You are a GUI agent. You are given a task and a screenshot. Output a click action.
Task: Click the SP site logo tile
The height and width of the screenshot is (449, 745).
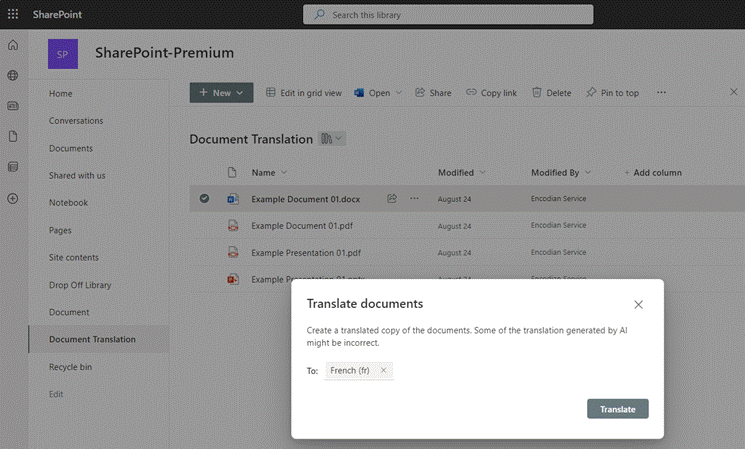tap(63, 54)
